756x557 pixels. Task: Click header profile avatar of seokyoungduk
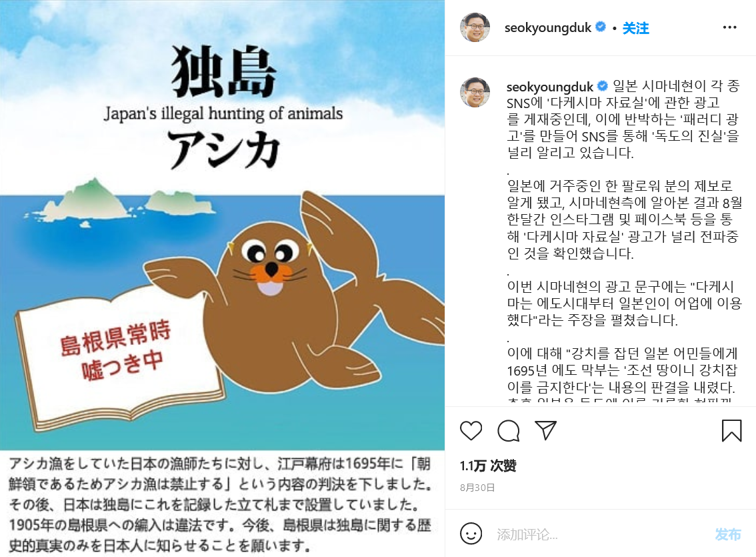coord(475,27)
